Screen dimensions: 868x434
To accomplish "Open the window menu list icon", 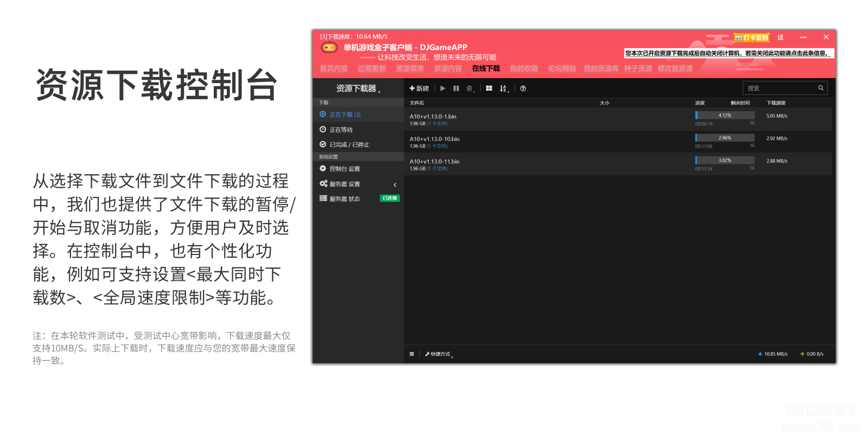I will [781, 37].
